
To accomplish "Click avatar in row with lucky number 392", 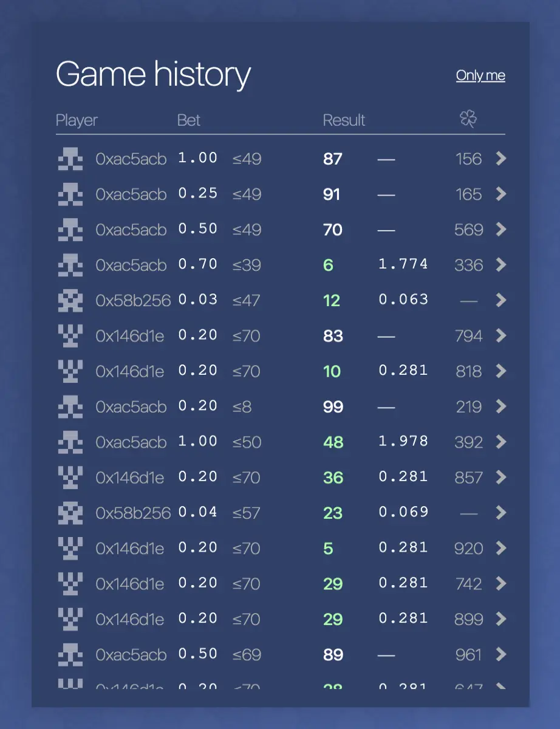I will click(70, 442).
